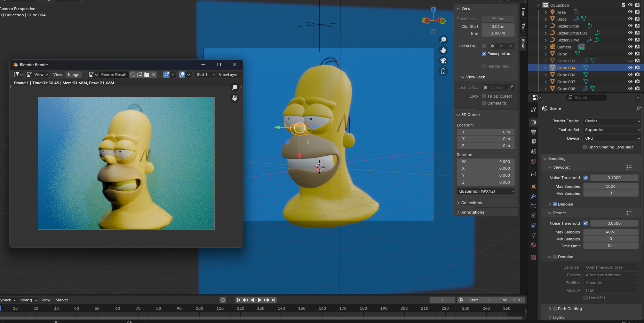The width and height of the screenshot is (644, 323).
Task: Enable Open Shading Language checkbox
Action: click(585, 147)
